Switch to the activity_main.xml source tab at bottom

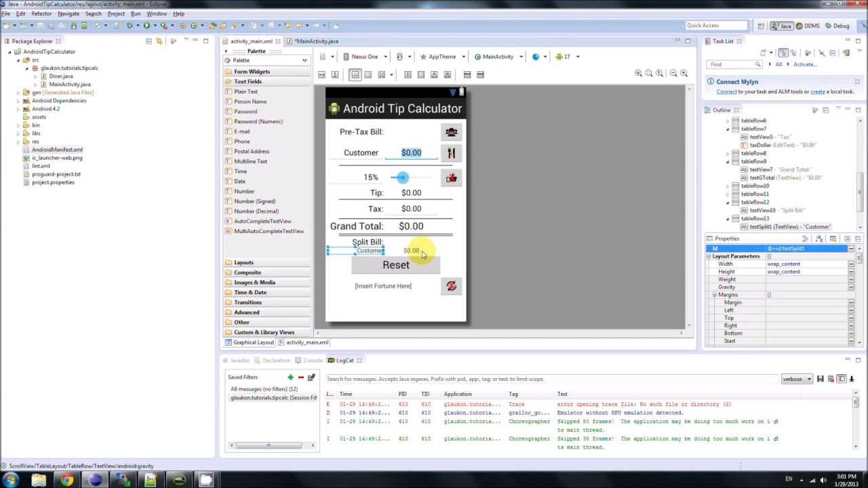(303, 342)
